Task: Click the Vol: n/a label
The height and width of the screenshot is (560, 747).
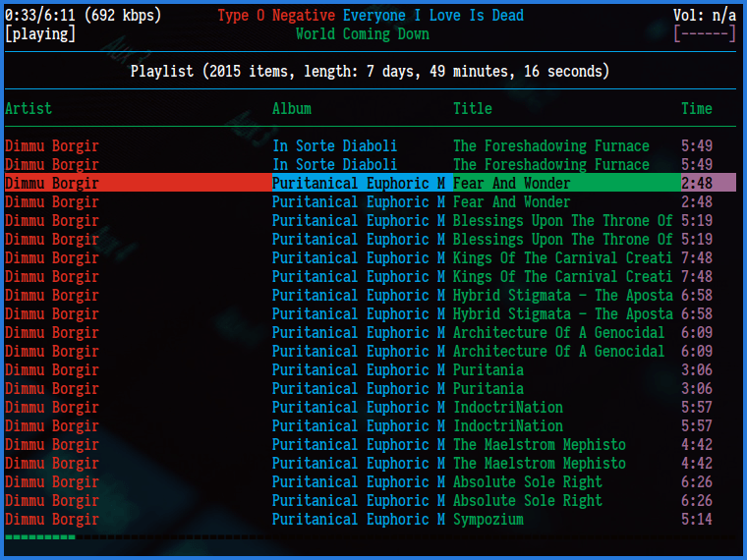Action: [x=705, y=16]
